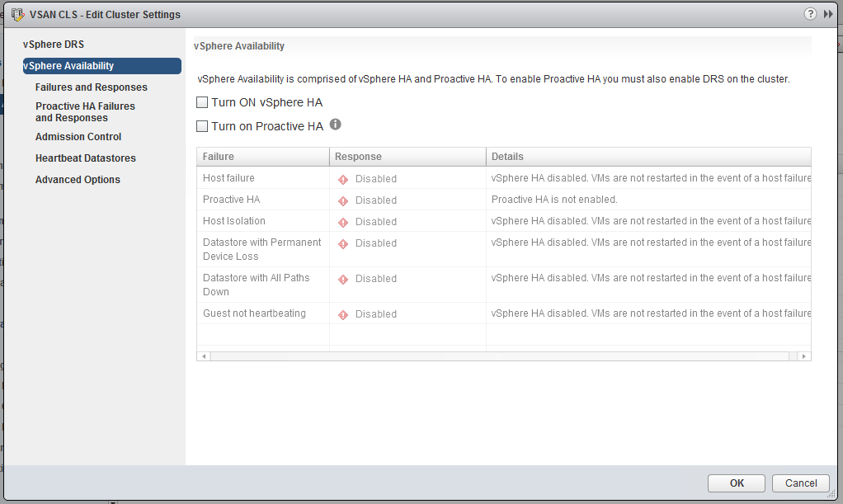
Task: Click the VSAN CLS cluster edit icon
Action: 18,15
